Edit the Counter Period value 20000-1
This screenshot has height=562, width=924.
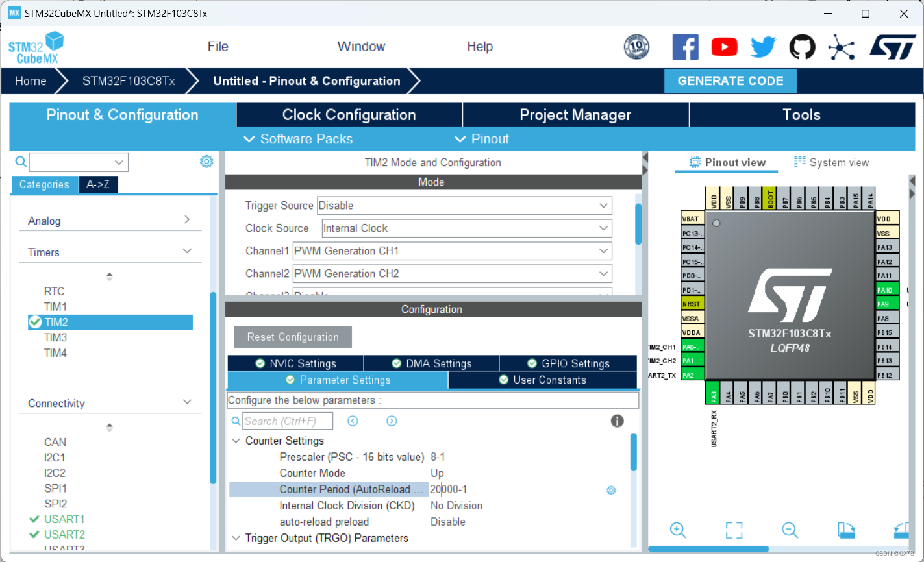point(449,489)
